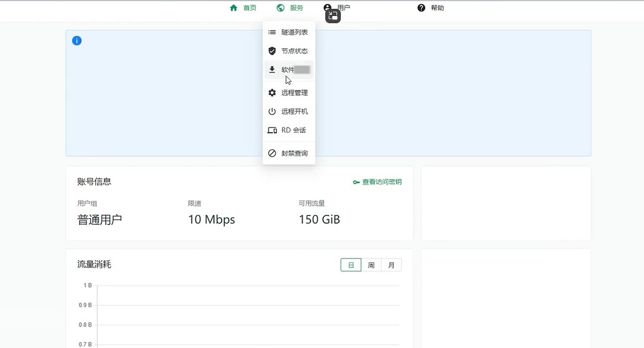Switch traffic chart to 日 view

click(x=351, y=265)
